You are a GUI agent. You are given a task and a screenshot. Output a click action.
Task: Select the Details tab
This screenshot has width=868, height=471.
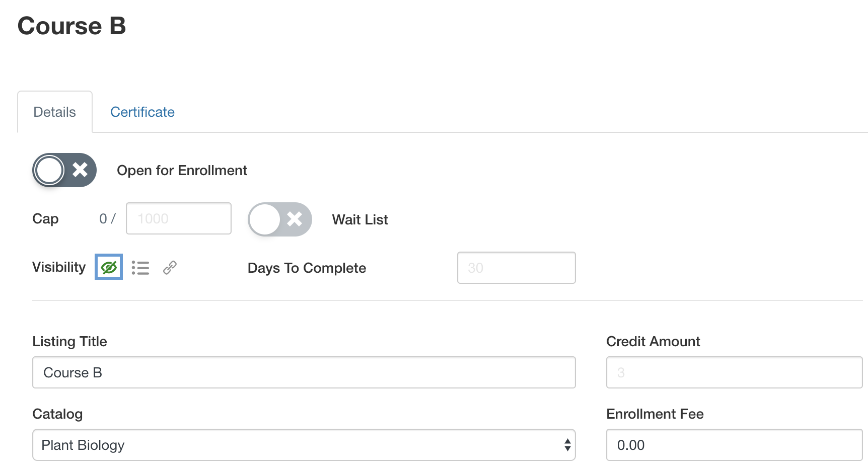[55, 112]
